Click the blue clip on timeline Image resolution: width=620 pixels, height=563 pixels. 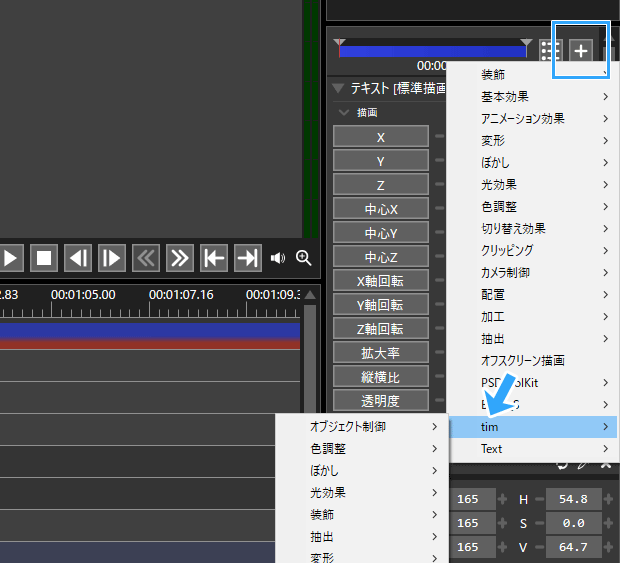click(150, 331)
